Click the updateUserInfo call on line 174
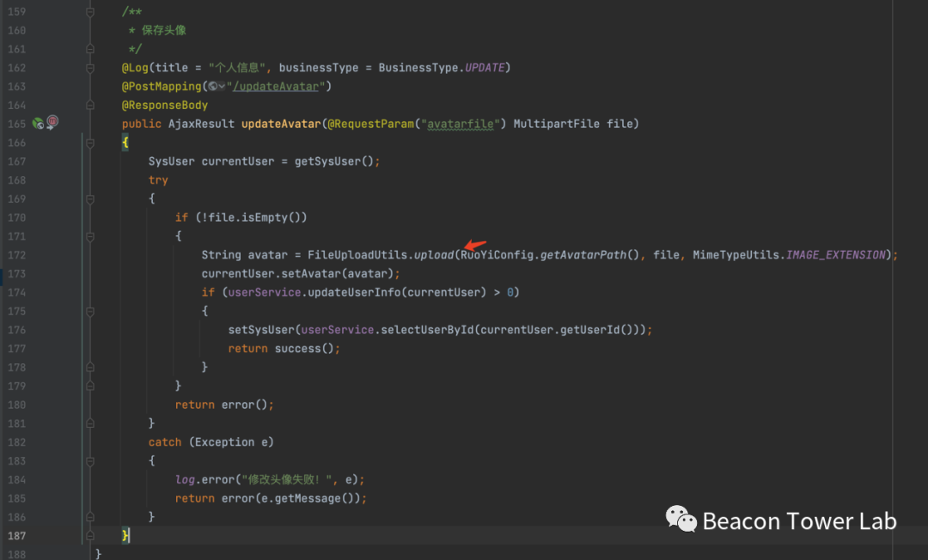 355,292
